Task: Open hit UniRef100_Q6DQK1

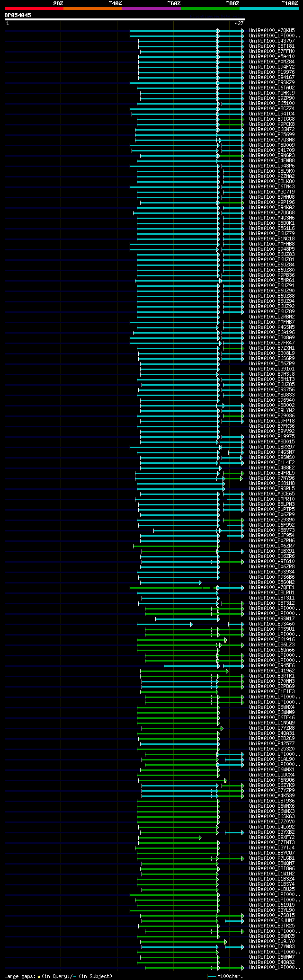Action: tap(272, 223)
